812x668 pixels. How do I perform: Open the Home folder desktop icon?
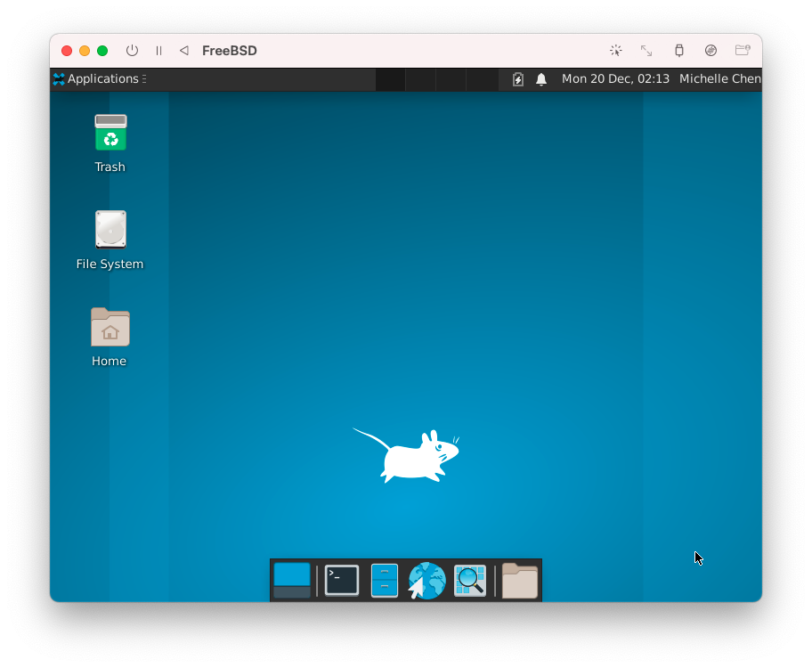pos(110,327)
